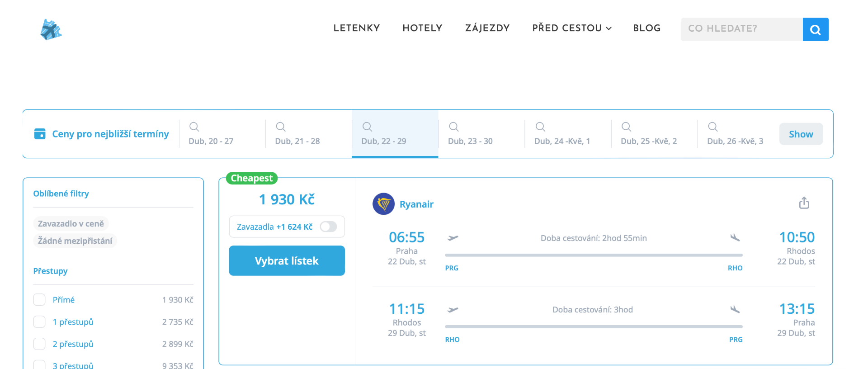Viewport: 868px width, 369px height.
Task: Click the Ryanair airline logo
Action: tap(383, 204)
